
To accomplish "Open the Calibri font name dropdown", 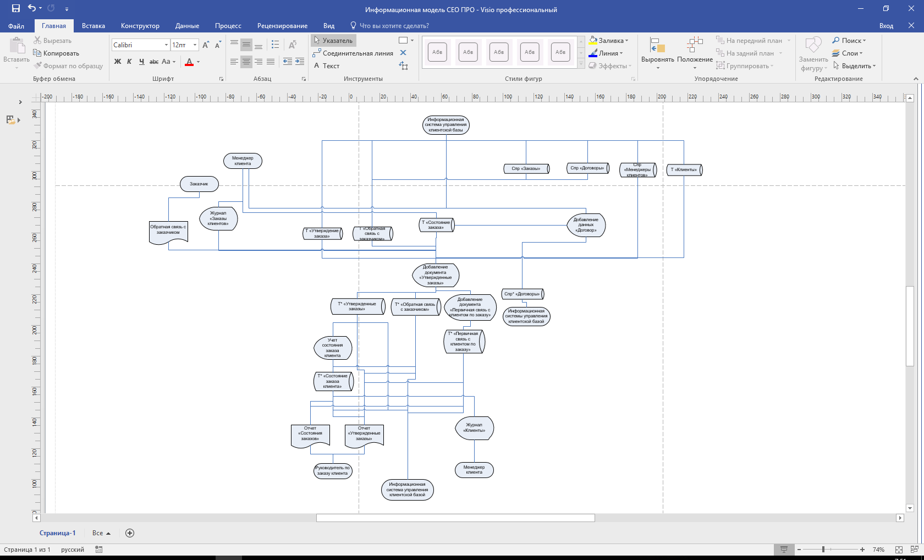I will (x=166, y=45).
